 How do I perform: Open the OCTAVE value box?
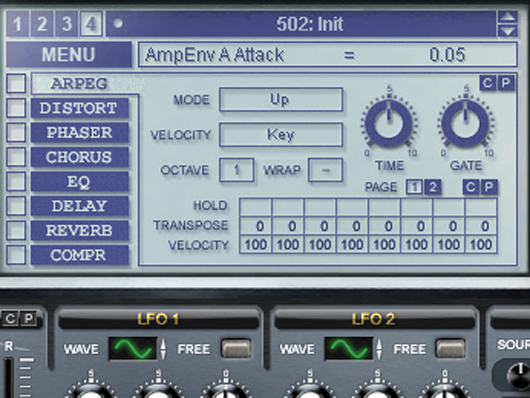(x=237, y=170)
